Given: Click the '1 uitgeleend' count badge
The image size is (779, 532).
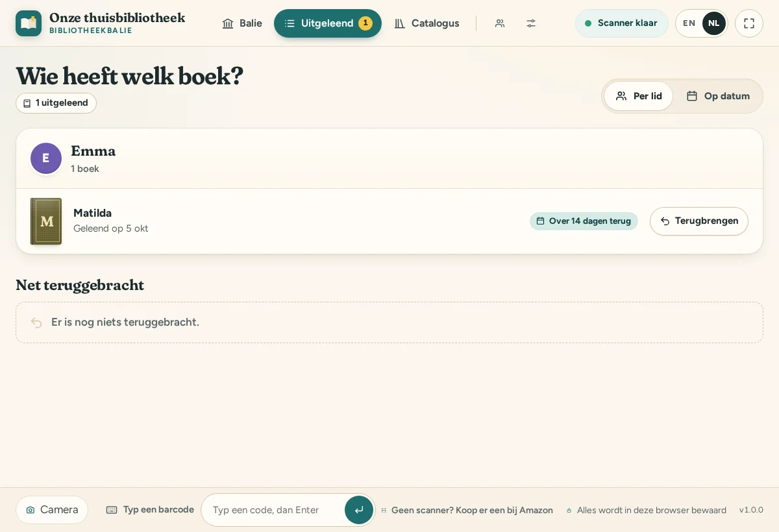Looking at the screenshot, I should (x=56, y=103).
